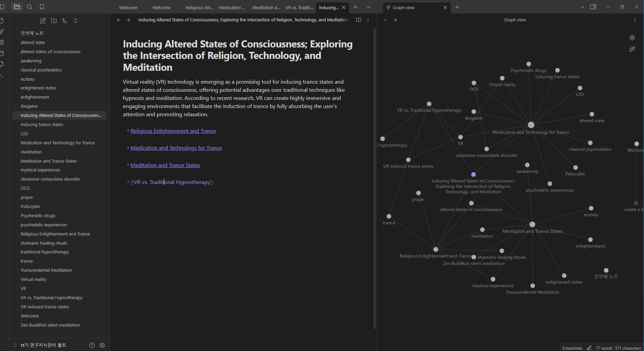Viewport: 644px width, 351px height.
Task: Open search panel in sidebar
Action: tap(29, 7)
